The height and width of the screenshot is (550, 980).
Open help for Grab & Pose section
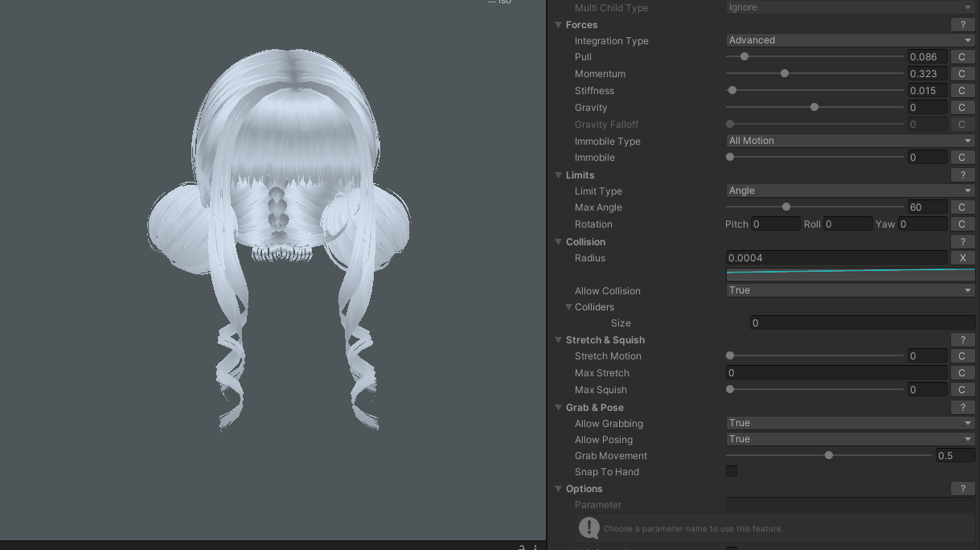click(962, 408)
